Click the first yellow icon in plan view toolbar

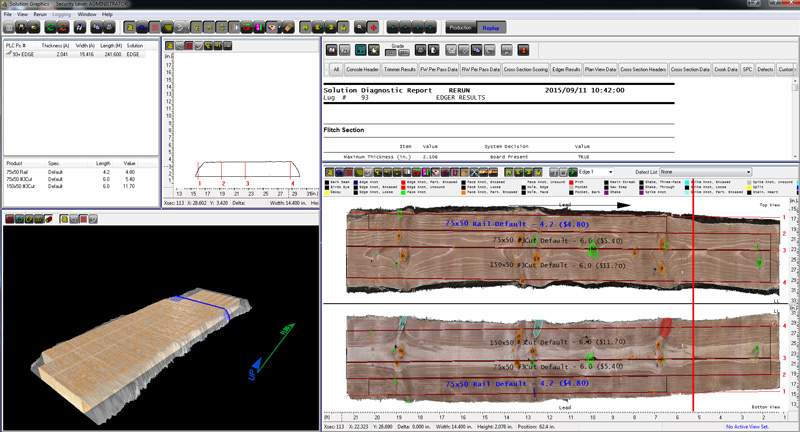[x=330, y=172]
